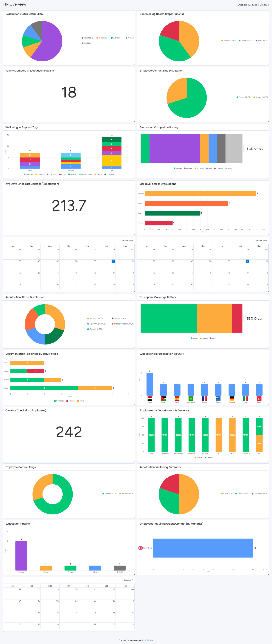Click the 213.7 average days value
Image resolution: width=272 pixels, height=644 pixels.
point(69,205)
